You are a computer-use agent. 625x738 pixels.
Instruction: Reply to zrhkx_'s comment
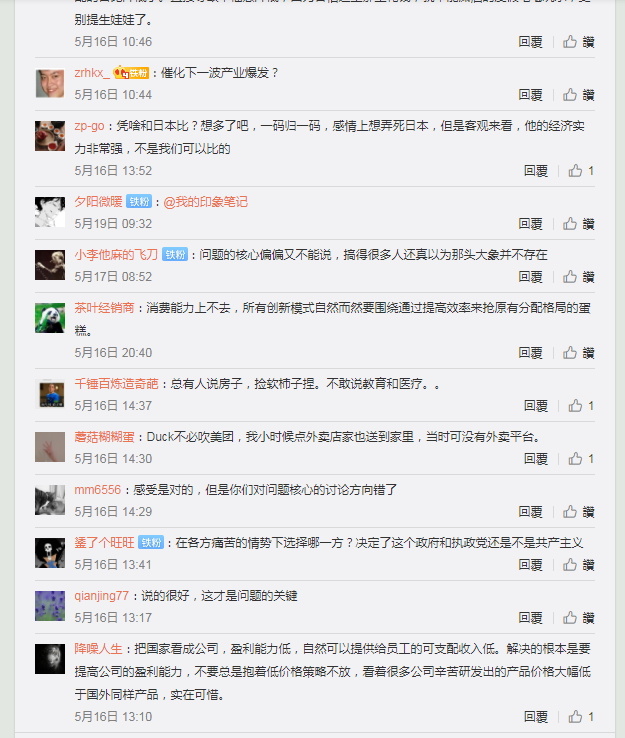pyautogui.click(x=530, y=95)
